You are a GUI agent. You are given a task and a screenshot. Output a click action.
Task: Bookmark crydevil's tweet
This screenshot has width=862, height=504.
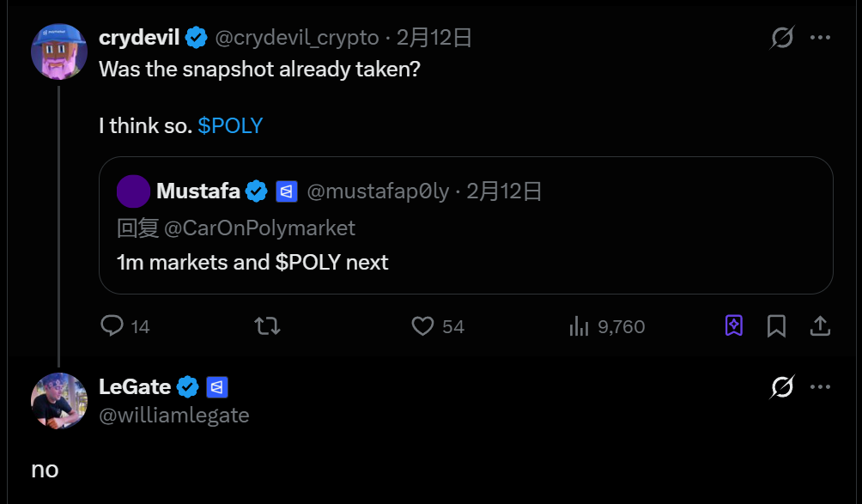(x=776, y=326)
